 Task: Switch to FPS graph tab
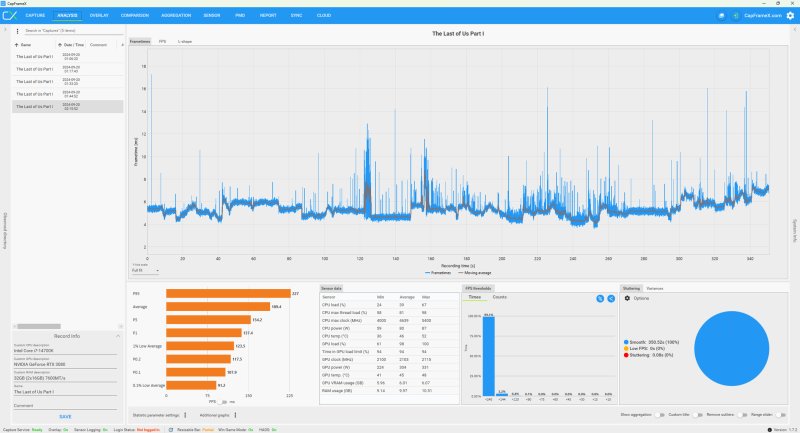coord(162,41)
